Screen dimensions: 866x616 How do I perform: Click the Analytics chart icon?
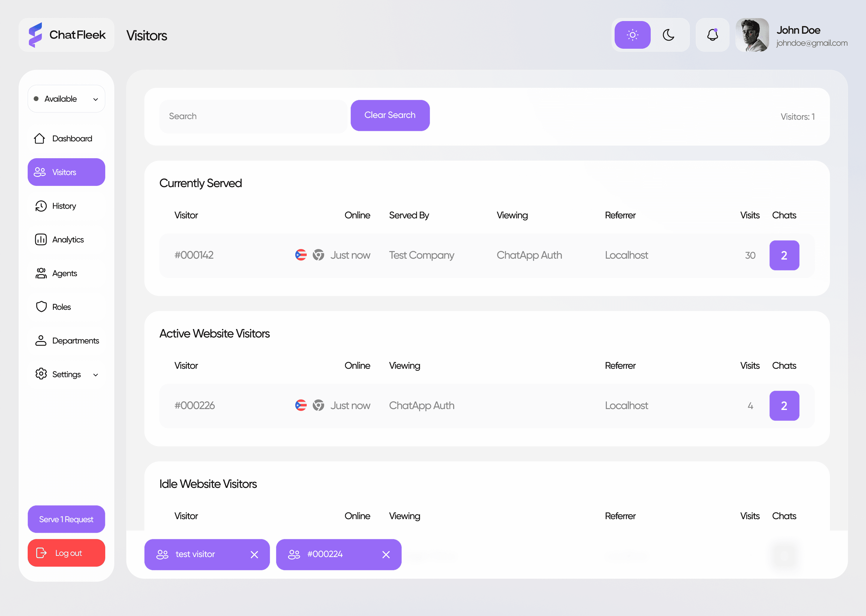[41, 240]
